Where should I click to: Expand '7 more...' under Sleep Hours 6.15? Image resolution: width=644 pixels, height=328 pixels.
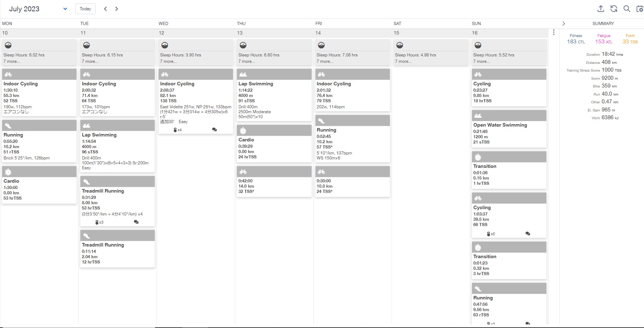[x=90, y=61]
